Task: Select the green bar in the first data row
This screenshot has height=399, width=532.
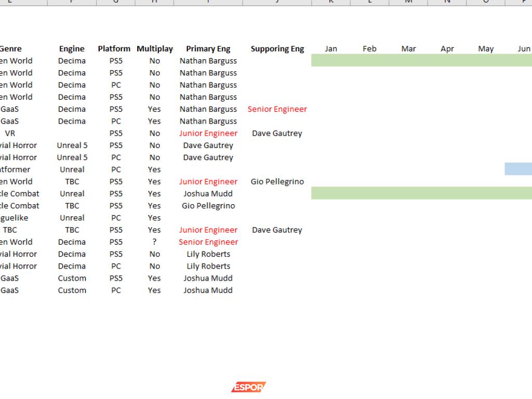Action: 421,61
